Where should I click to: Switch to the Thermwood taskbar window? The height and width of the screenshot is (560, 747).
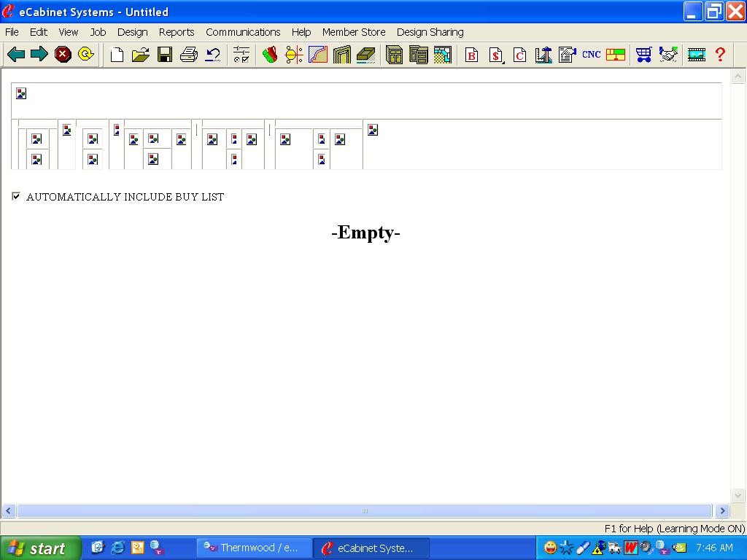tap(255, 548)
